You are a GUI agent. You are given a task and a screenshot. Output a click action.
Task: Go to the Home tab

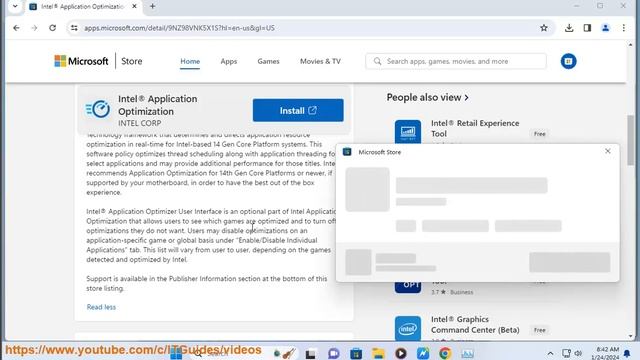coord(190,61)
